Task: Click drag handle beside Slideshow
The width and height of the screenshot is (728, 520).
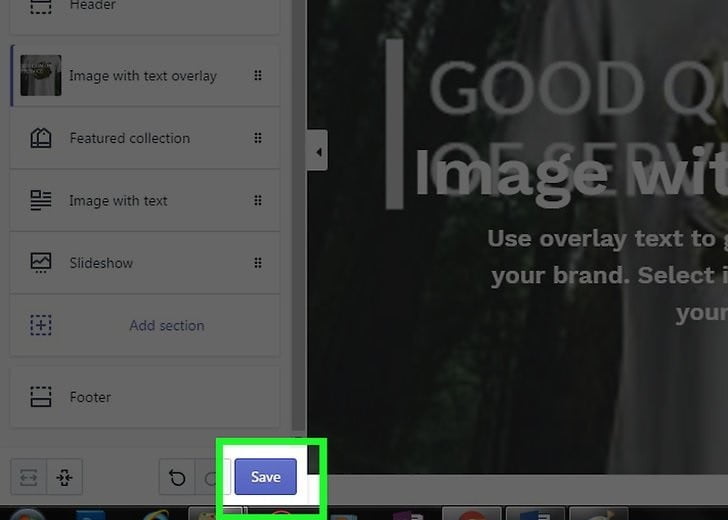Action: click(258, 263)
